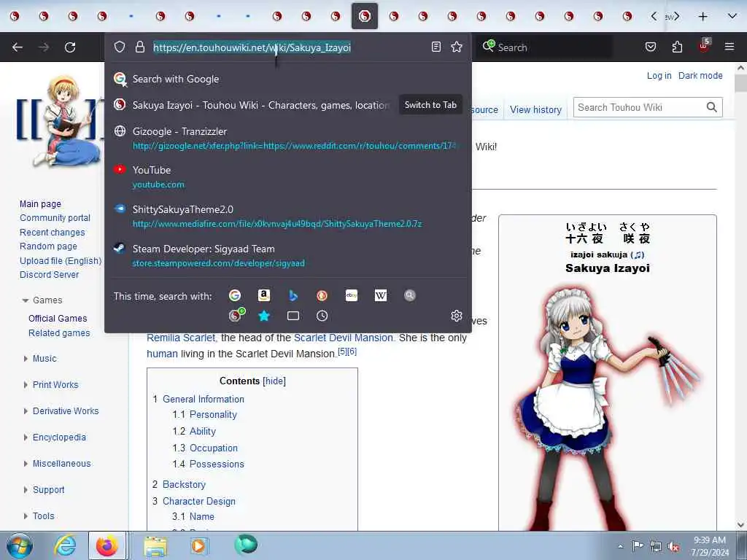Switch to Dark mode link

click(700, 76)
